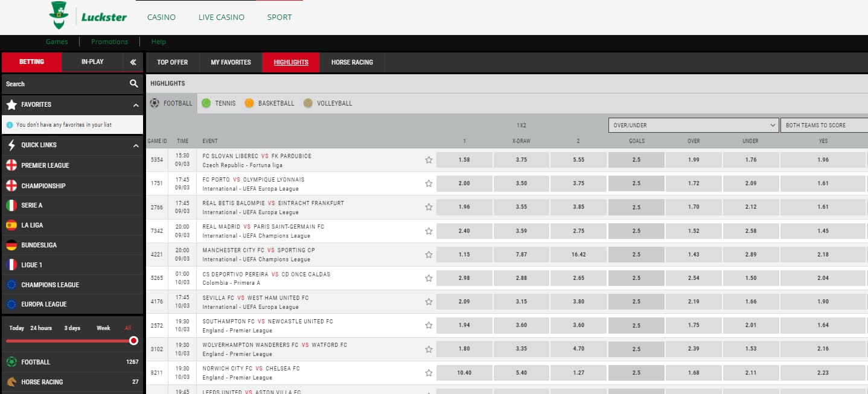868x394 pixels.
Task: Select the Tennis ball icon
Action: [x=206, y=103]
